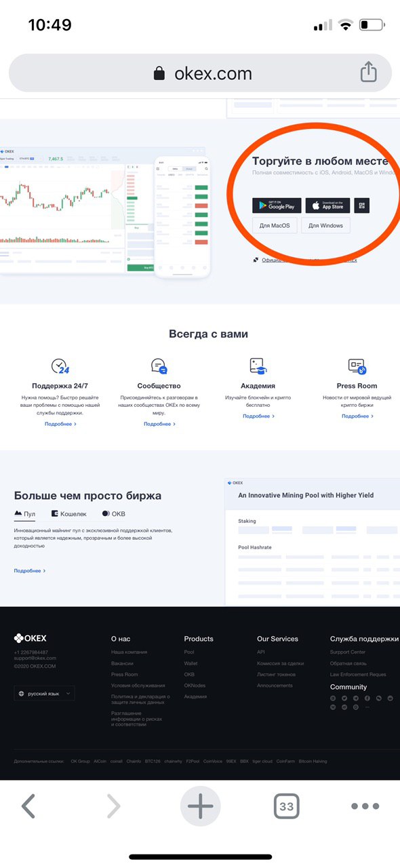Image resolution: width=400 pixels, height=868 pixels.
Task: Open Вакансии footer link
Action: pos(122,663)
